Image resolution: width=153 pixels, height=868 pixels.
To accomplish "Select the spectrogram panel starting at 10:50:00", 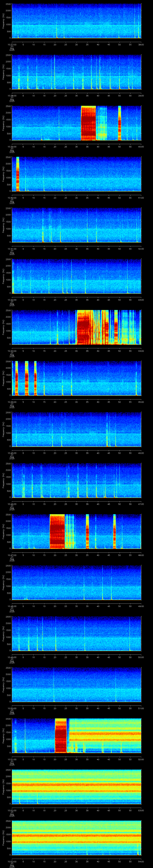I will [x=76, y=685].
